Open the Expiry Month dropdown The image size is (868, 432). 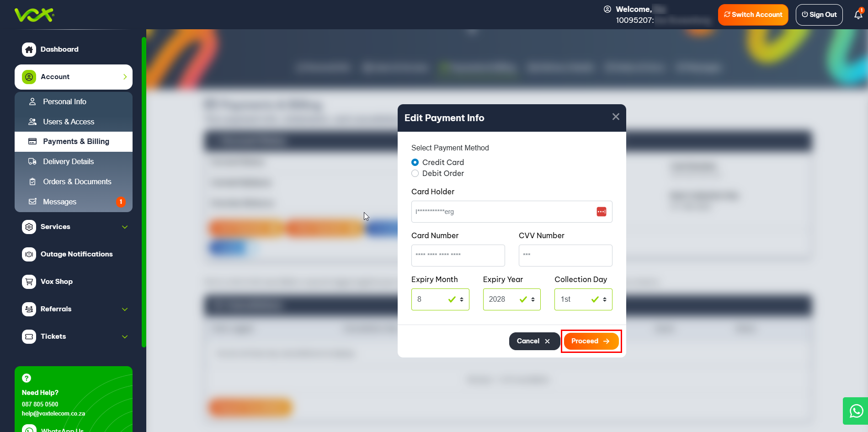coord(440,299)
